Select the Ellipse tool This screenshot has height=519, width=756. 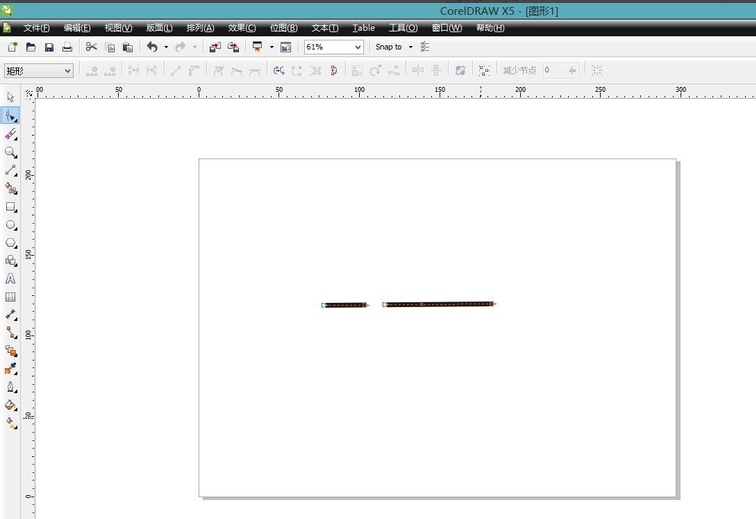11,225
